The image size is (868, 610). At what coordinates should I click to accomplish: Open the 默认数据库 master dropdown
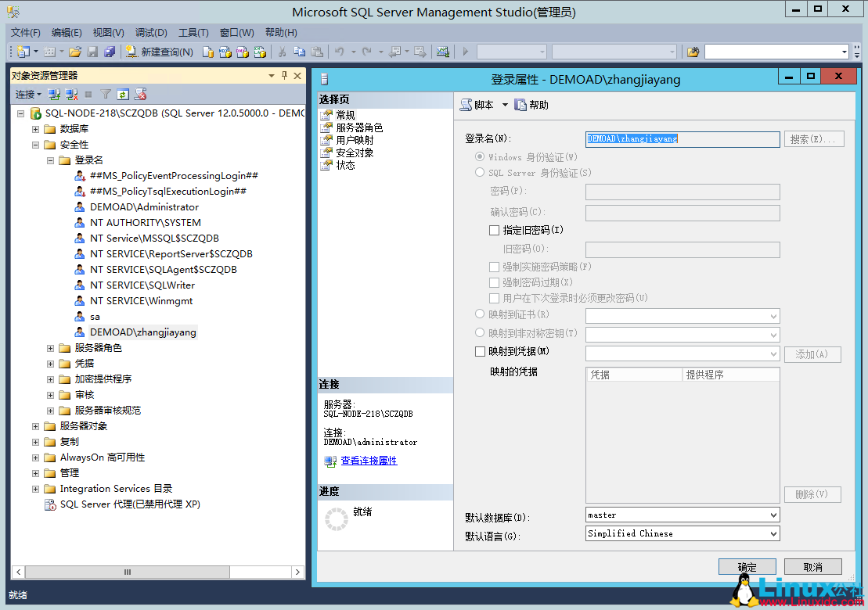click(770, 515)
